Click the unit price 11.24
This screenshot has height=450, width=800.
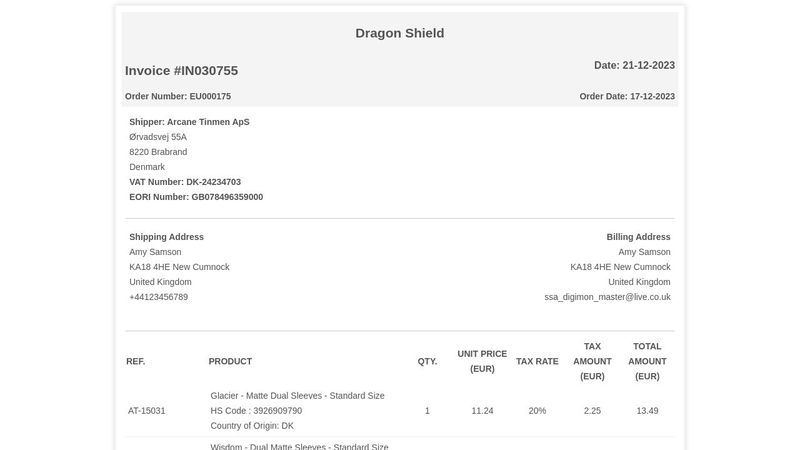[482, 411]
